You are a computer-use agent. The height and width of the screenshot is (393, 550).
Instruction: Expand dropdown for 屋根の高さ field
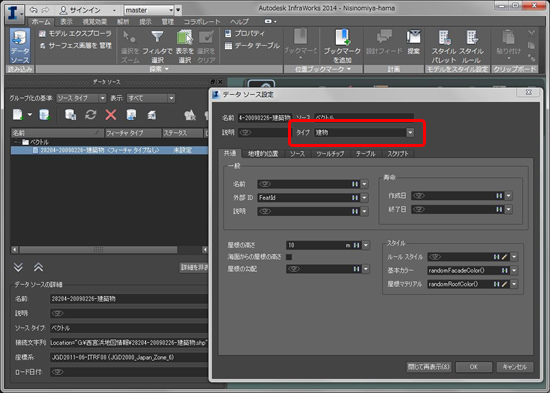click(366, 245)
